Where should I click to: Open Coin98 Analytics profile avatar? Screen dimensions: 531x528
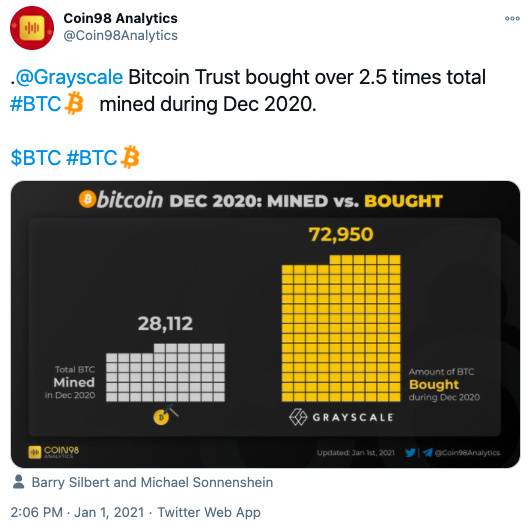pyautogui.click(x=32, y=28)
